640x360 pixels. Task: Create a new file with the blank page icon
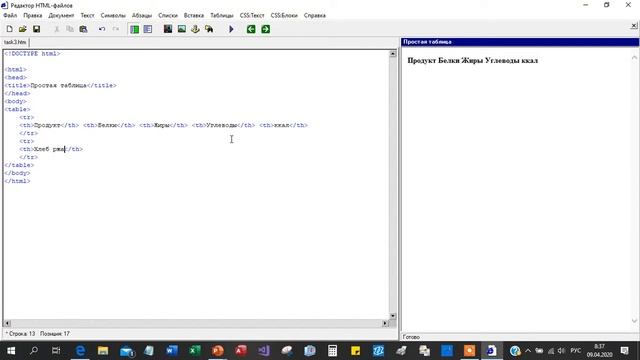9,29
